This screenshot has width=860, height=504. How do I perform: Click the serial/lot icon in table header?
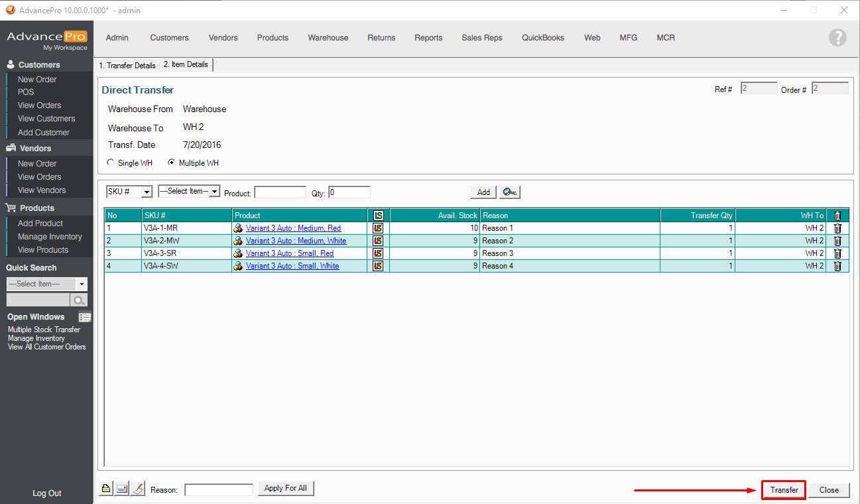[x=378, y=216]
